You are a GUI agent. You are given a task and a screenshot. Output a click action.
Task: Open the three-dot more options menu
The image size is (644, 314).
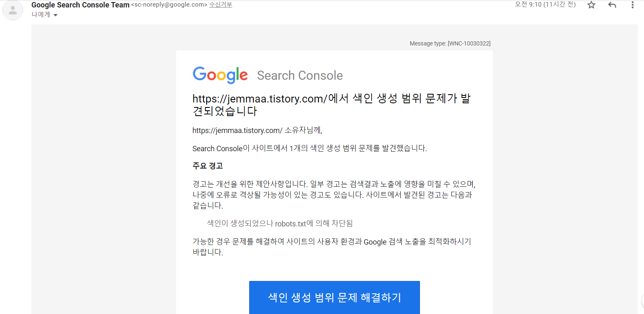(633, 5)
